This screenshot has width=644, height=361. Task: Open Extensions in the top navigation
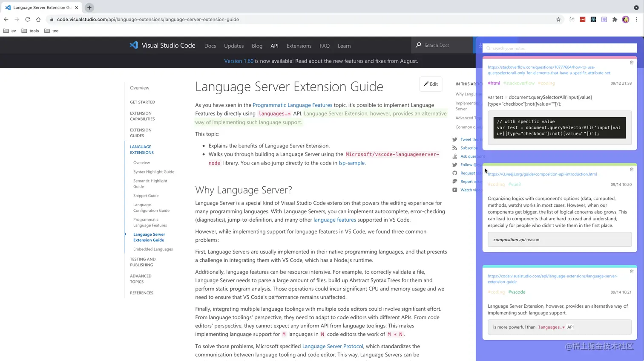pyautogui.click(x=299, y=46)
